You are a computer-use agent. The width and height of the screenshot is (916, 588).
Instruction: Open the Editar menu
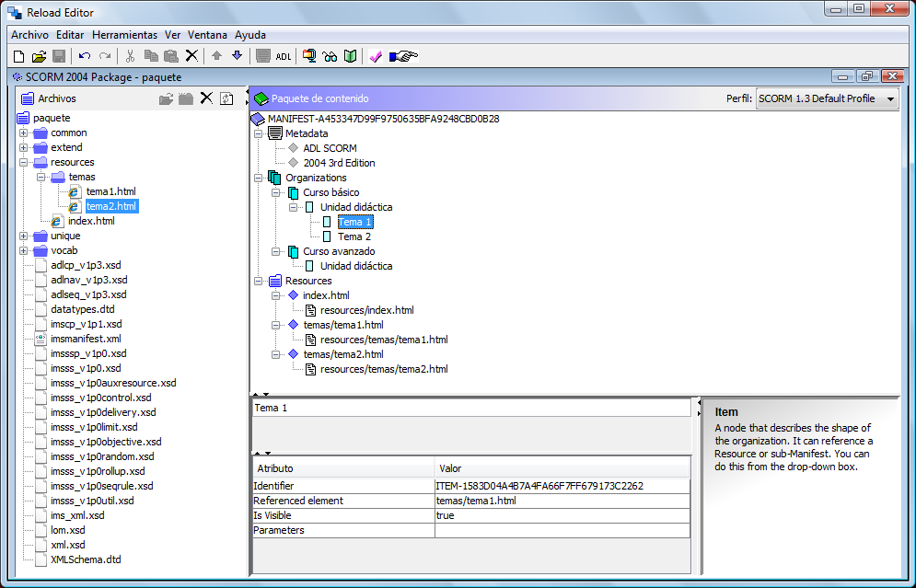(70, 35)
